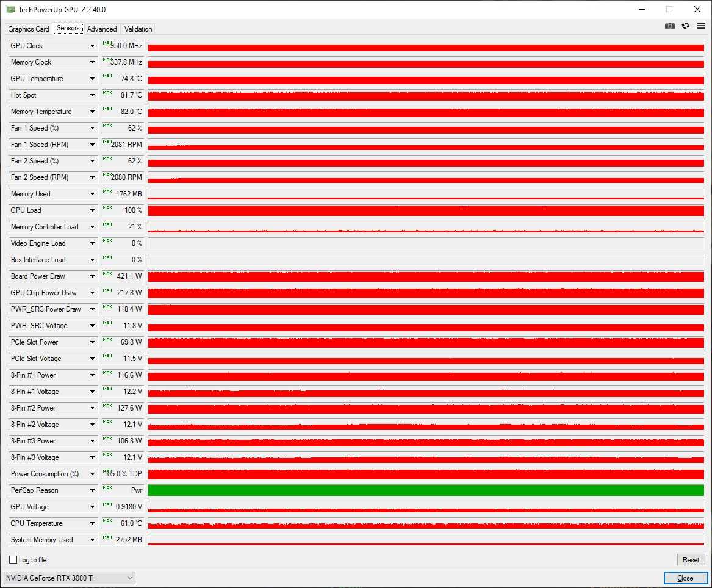The height and width of the screenshot is (588, 712).
Task: Click the GPU-Z title bar app icon
Action: 10,9
